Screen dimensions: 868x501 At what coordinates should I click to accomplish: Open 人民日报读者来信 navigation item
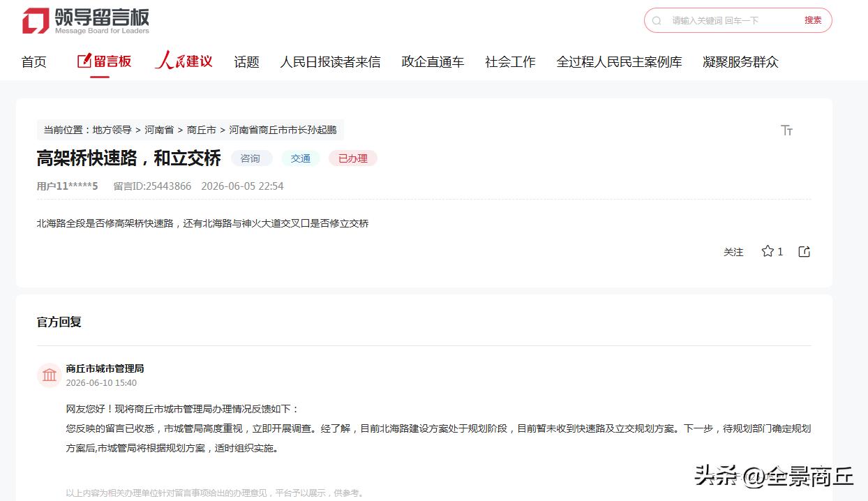(x=330, y=62)
